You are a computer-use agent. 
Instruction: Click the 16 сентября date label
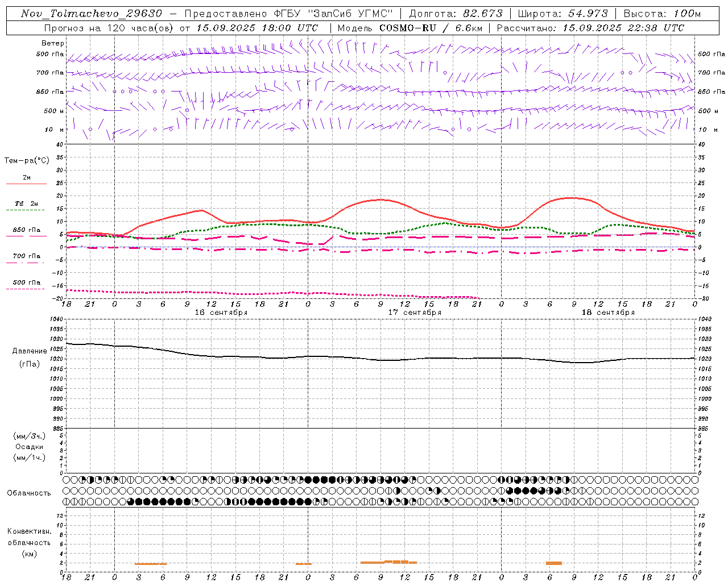pyautogui.click(x=221, y=313)
